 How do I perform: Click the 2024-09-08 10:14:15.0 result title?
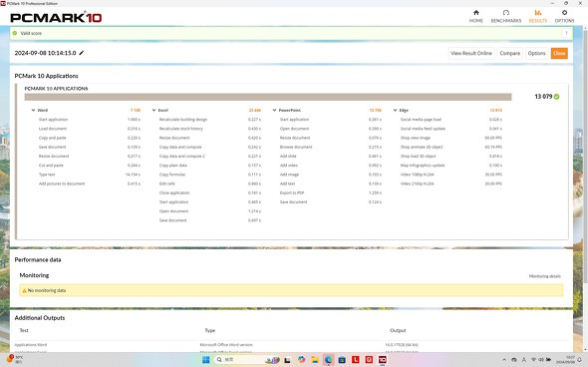[x=46, y=53]
